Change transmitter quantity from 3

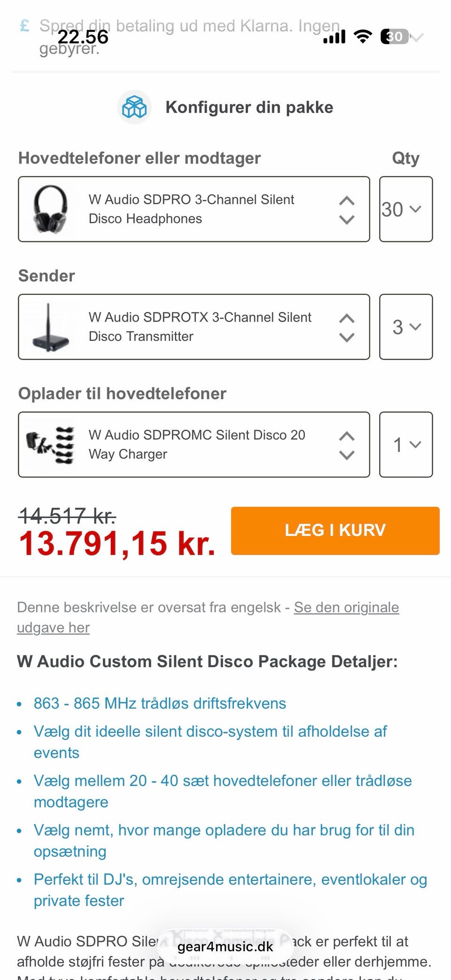point(405,327)
